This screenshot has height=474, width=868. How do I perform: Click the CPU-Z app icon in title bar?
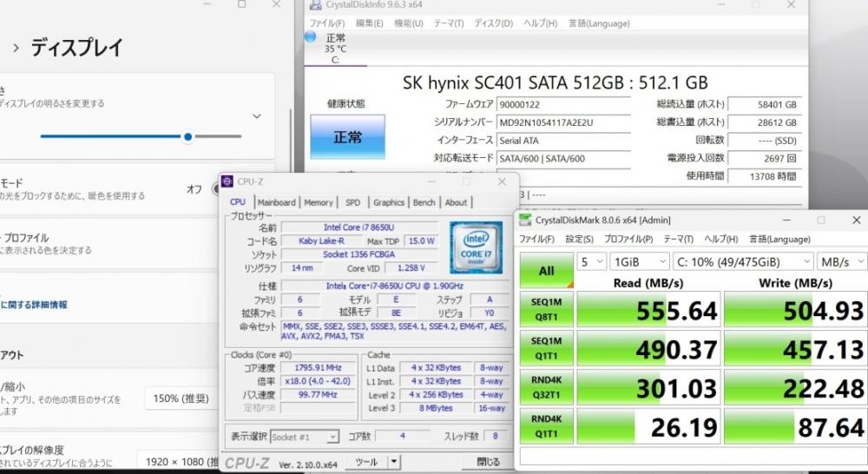[227, 181]
